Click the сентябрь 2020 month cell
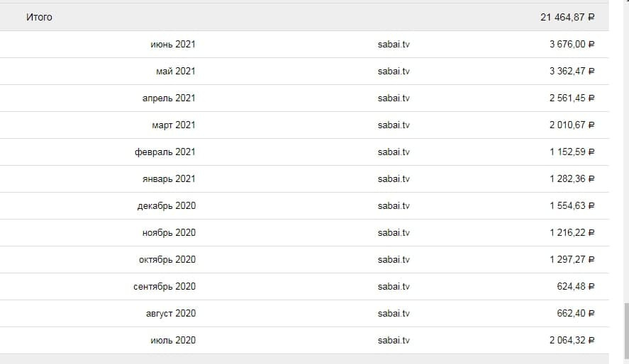The height and width of the screenshot is (364, 629). 164,286
